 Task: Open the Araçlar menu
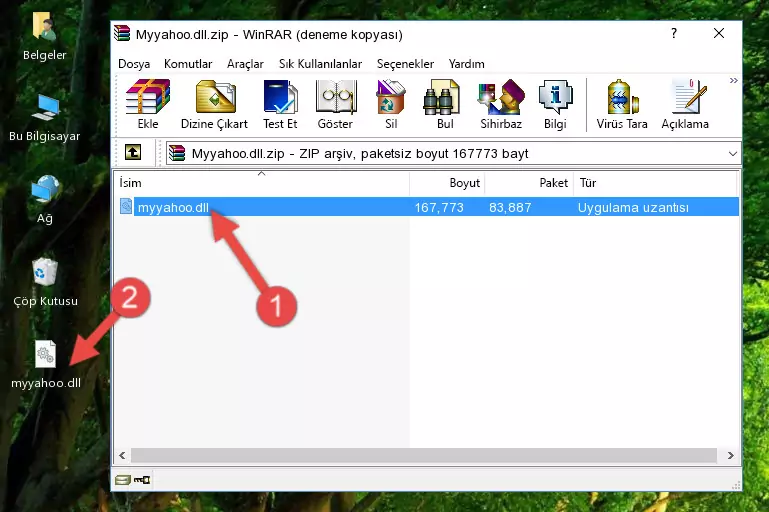pyautogui.click(x=245, y=64)
